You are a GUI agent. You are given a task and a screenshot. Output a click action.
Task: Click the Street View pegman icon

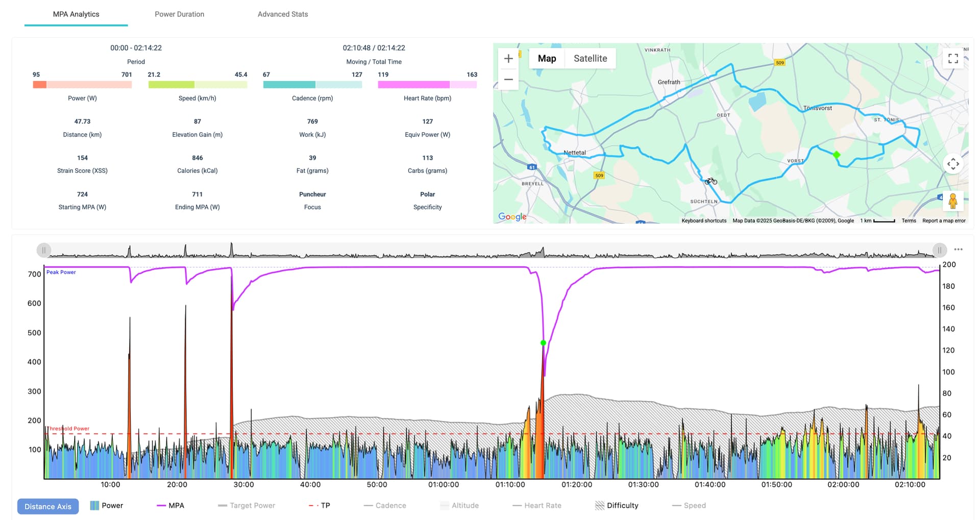point(952,201)
